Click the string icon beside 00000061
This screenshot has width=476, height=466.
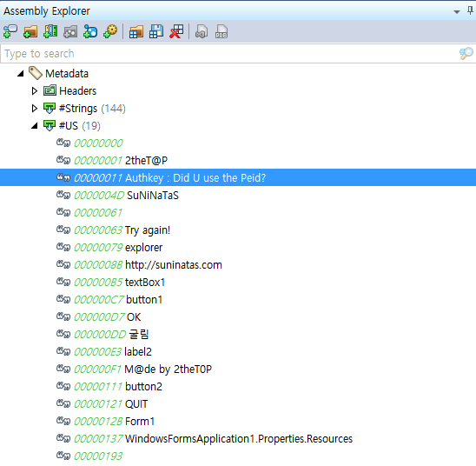coord(63,212)
